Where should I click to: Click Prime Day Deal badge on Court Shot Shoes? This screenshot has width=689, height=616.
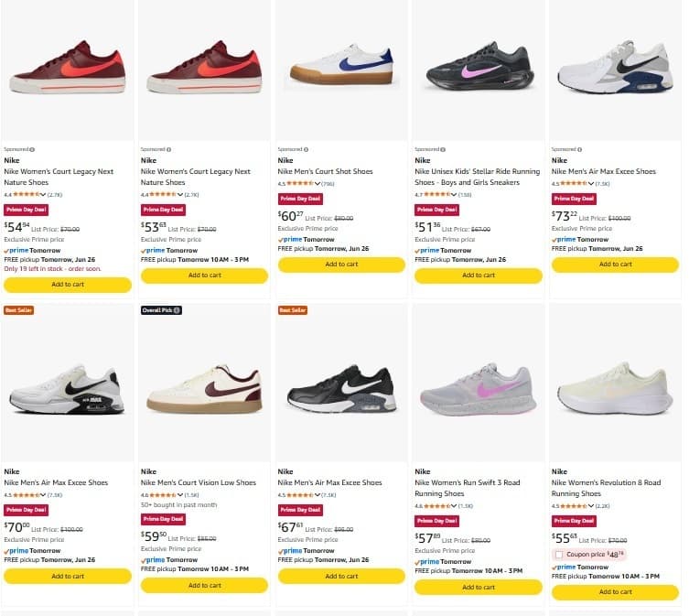tap(300, 199)
